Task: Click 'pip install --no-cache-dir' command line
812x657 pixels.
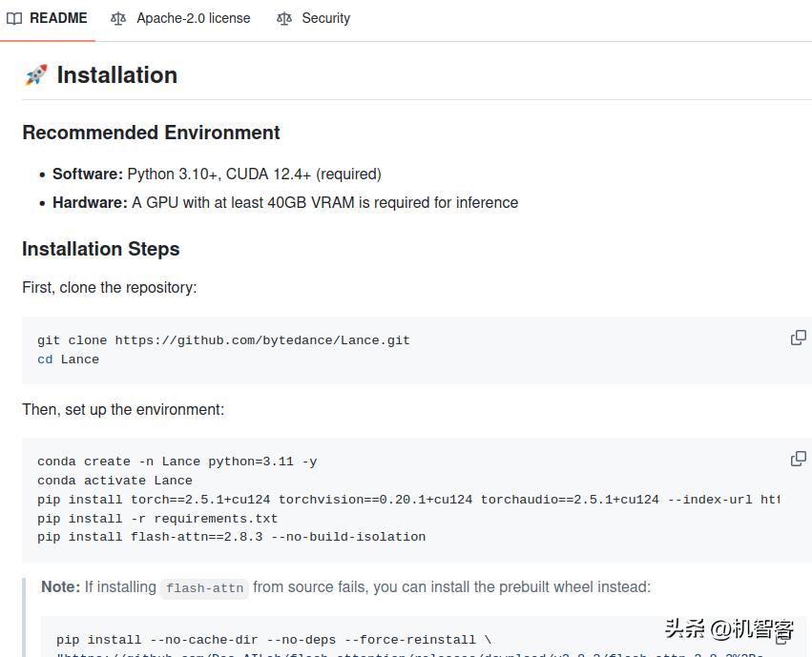Action: pos(274,640)
